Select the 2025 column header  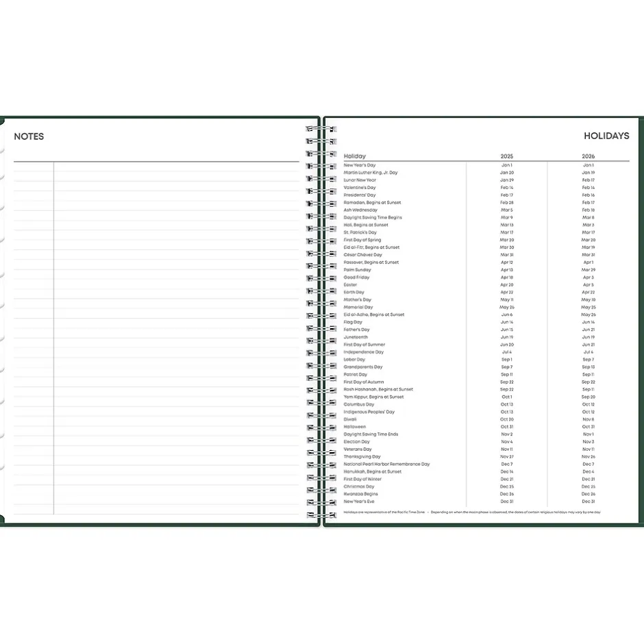pyautogui.click(x=506, y=156)
